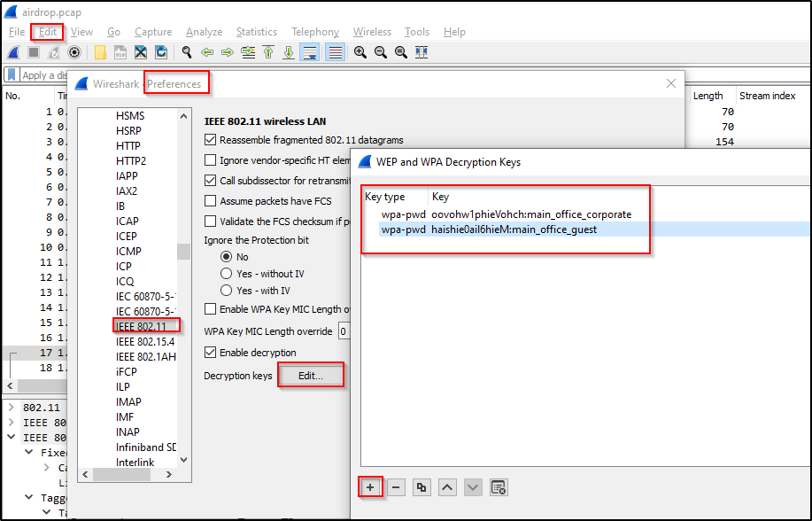Click the find packet magnifier icon
812x521 pixels.
187,53
